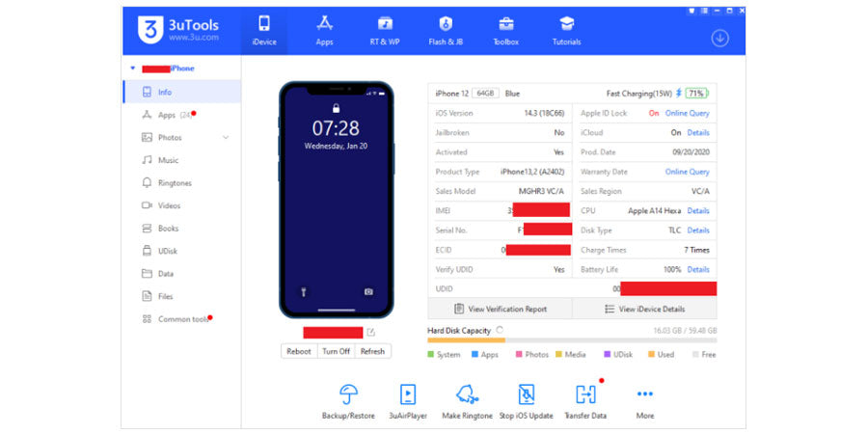
Task: Click the battery 71% indicator
Action: pos(696,94)
